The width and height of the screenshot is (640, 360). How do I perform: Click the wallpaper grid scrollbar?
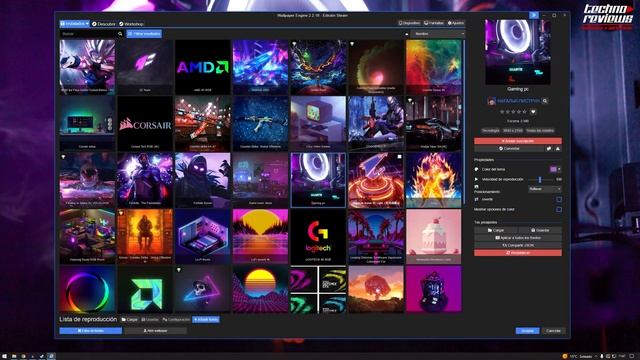click(x=464, y=122)
